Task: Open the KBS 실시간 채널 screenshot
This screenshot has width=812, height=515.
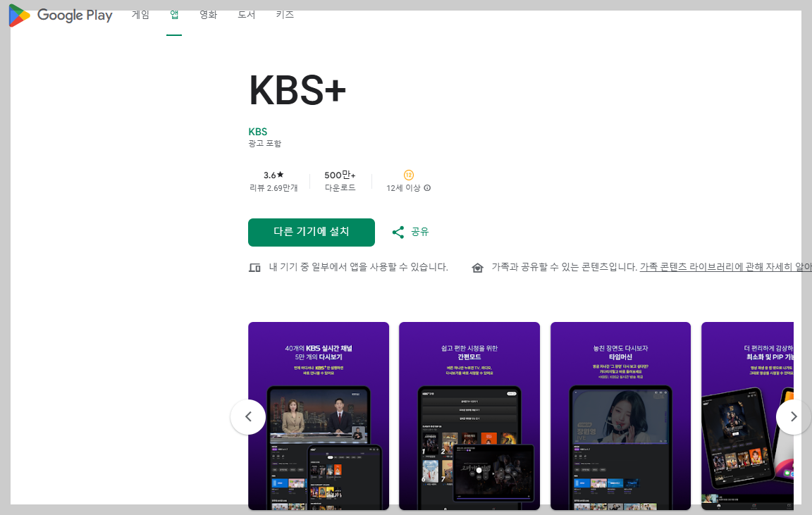Action: coord(319,416)
